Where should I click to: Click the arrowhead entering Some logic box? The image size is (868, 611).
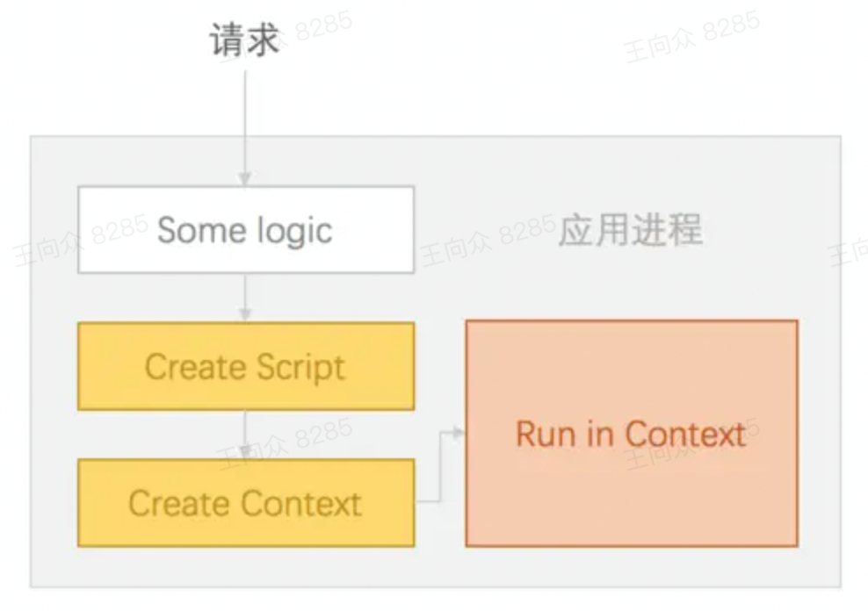click(x=245, y=179)
